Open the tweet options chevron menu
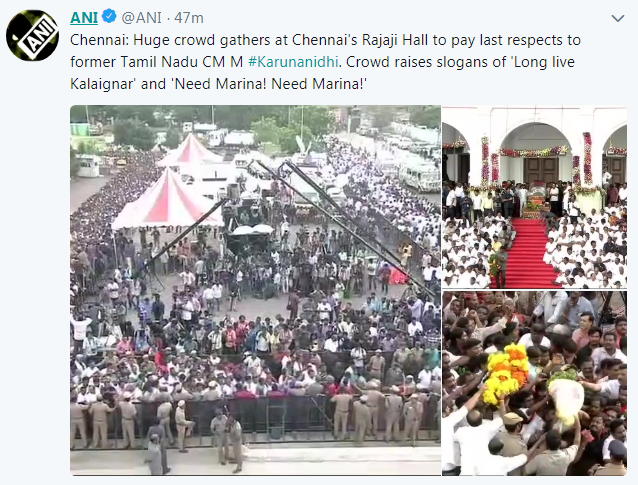Screen dimensions: 638x485 pyautogui.click(x=618, y=18)
